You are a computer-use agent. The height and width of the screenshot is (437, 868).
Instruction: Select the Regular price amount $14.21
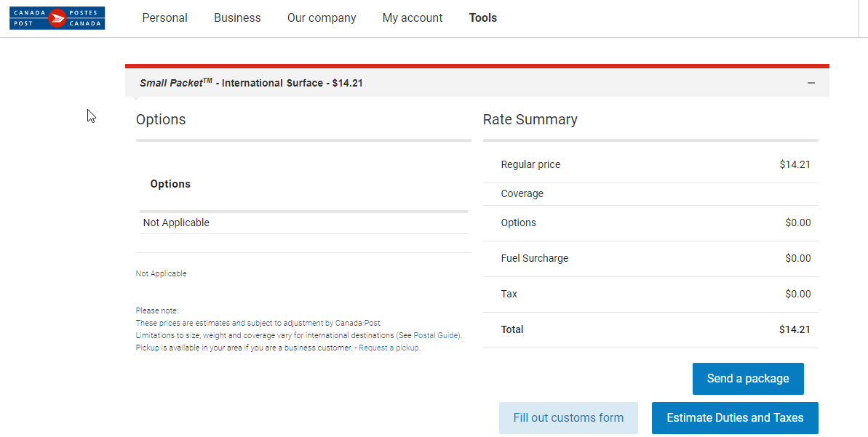[x=795, y=164]
